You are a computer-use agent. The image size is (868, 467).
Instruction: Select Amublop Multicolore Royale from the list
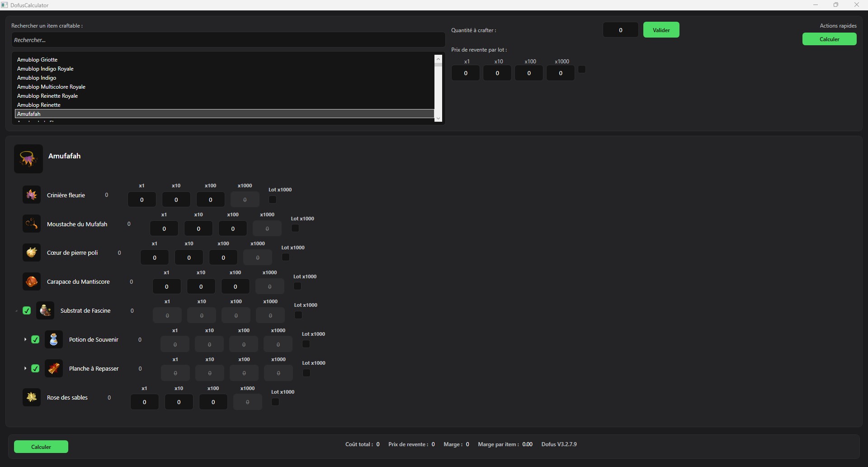51,87
